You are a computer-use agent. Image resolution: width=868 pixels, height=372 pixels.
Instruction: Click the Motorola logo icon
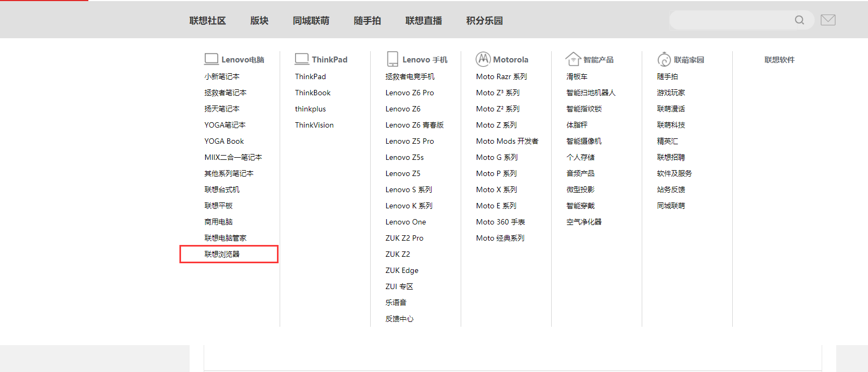pyautogui.click(x=483, y=59)
